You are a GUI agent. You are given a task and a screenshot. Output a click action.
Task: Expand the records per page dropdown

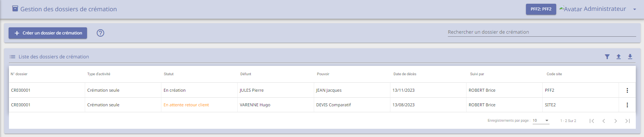[541, 121]
